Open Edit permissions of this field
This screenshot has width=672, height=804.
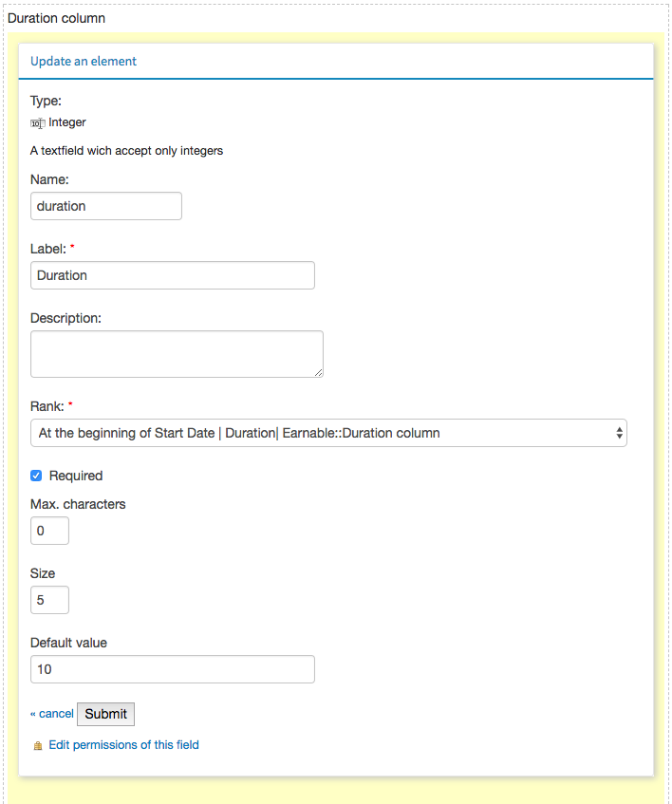123,744
